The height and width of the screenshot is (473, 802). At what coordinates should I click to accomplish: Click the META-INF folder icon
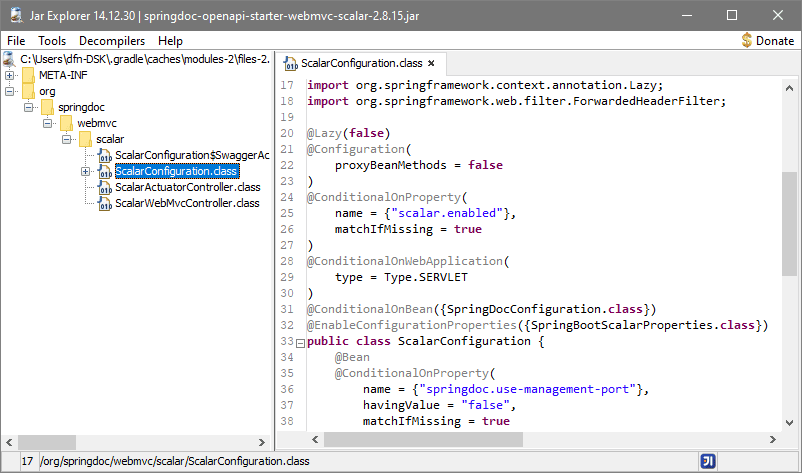[x=29, y=75]
